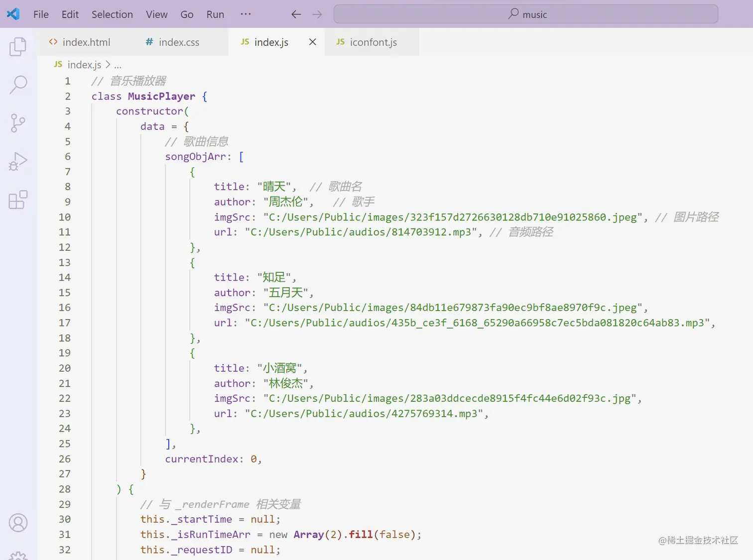Click the 814703912.mp3 url string
753x560 pixels.
pyautogui.click(x=361, y=232)
